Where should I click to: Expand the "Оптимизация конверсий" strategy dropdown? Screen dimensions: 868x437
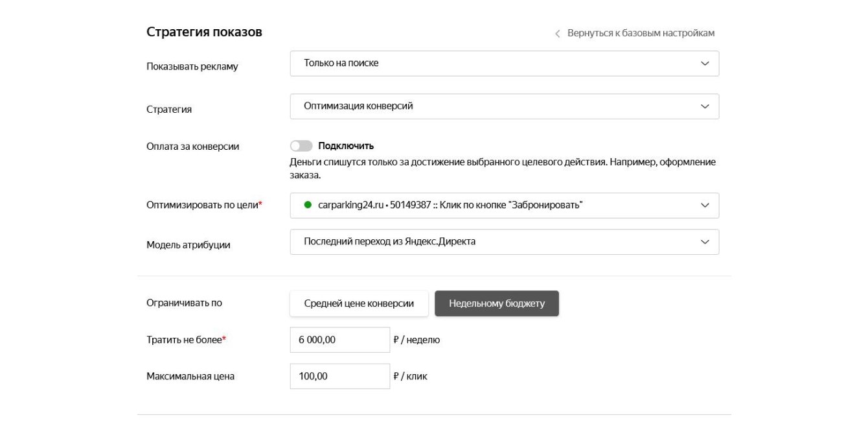click(492, 106)
